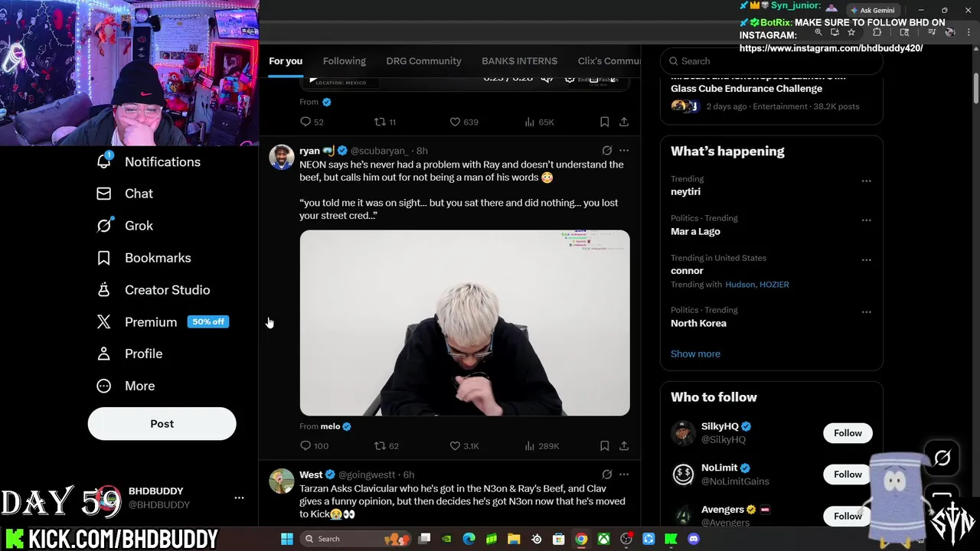The height and width of the screenshot is (551, 980).
Task: Open More options in the sidebar
Action: coord(126,386)
